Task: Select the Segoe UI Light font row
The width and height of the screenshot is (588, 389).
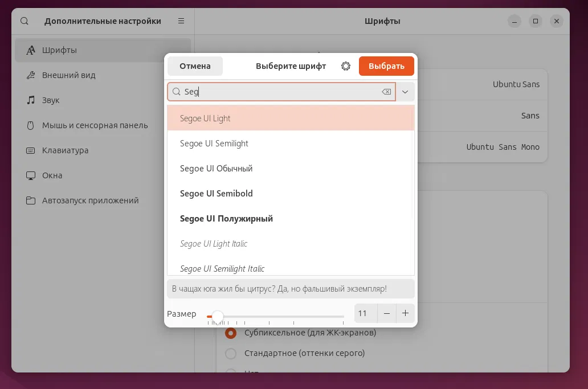Action: [291, 118]
